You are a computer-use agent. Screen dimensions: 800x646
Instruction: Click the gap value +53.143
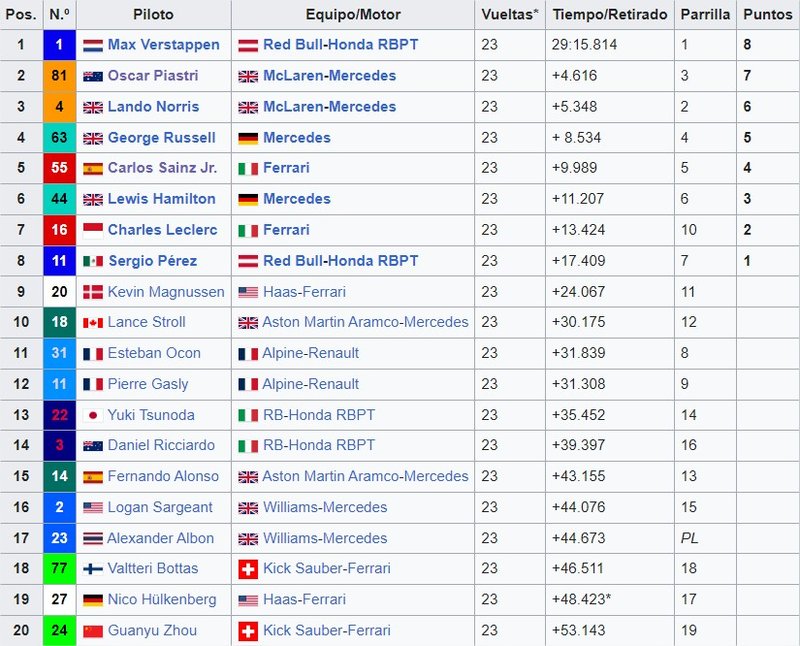(x=578, y=630)
